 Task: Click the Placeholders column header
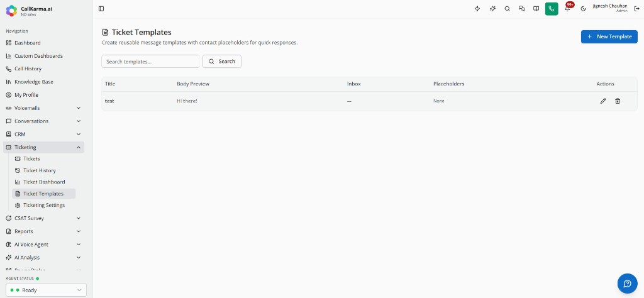tap(448, 84)
